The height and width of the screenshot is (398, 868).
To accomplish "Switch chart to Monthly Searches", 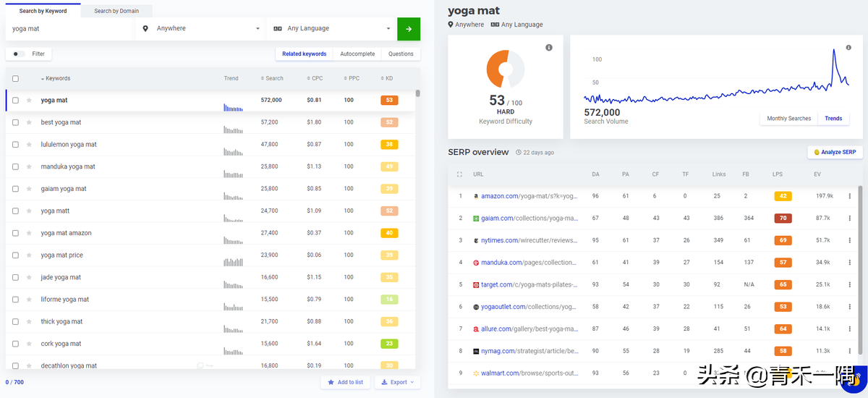I will click(x=788, y=119).
